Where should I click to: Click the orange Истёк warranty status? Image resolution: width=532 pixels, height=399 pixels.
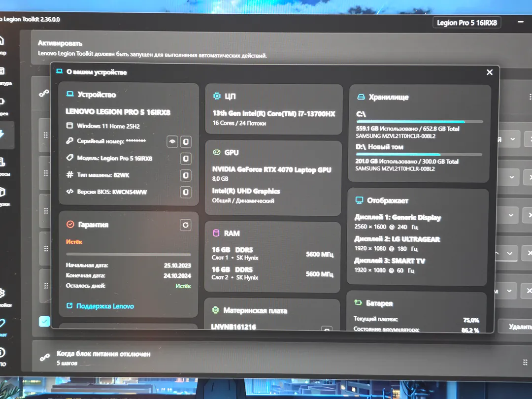74,241
